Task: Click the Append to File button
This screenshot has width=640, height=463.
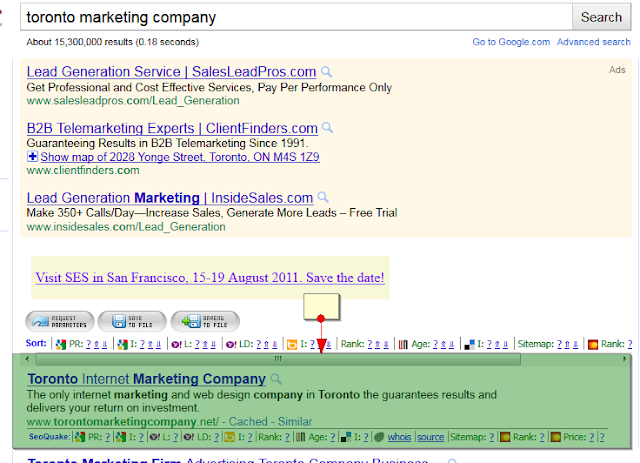Action: 205,321
